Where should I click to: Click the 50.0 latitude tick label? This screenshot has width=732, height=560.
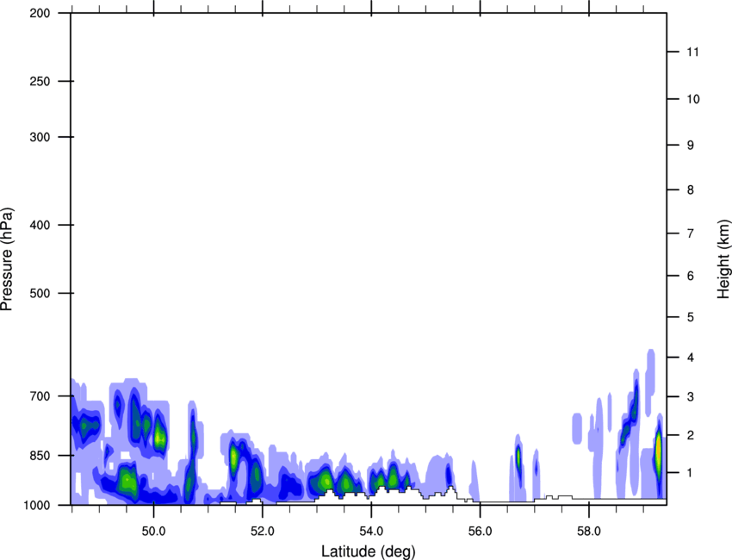tap(153, 532)
